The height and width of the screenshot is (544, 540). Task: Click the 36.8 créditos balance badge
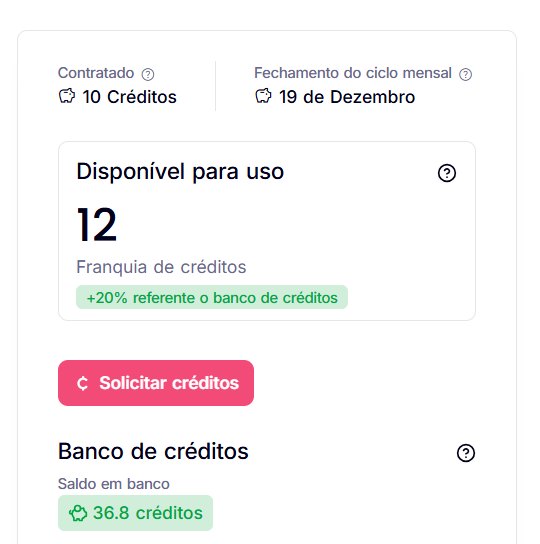[x=135, y=513]
